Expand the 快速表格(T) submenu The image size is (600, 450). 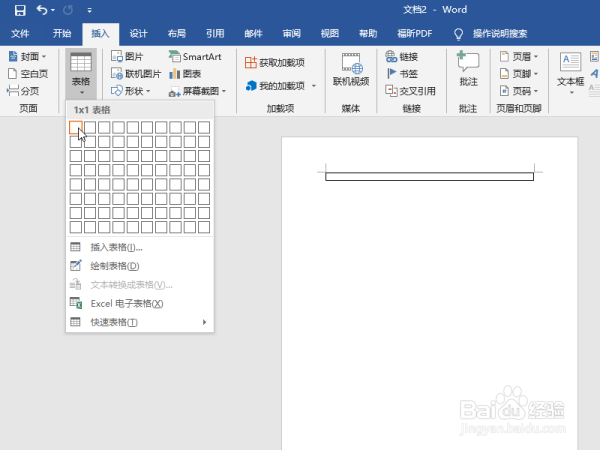pyautogui.click(x=140, y=322)
